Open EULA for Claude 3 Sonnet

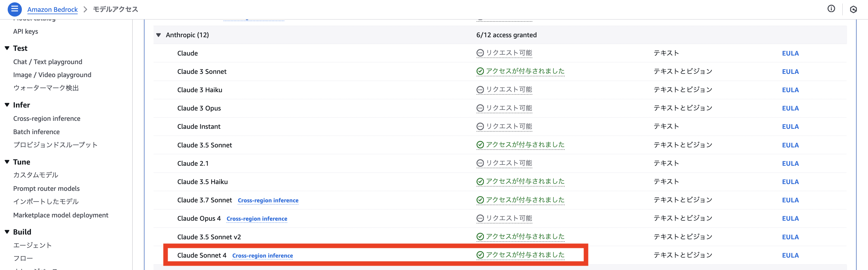click(x=790, y=71)
